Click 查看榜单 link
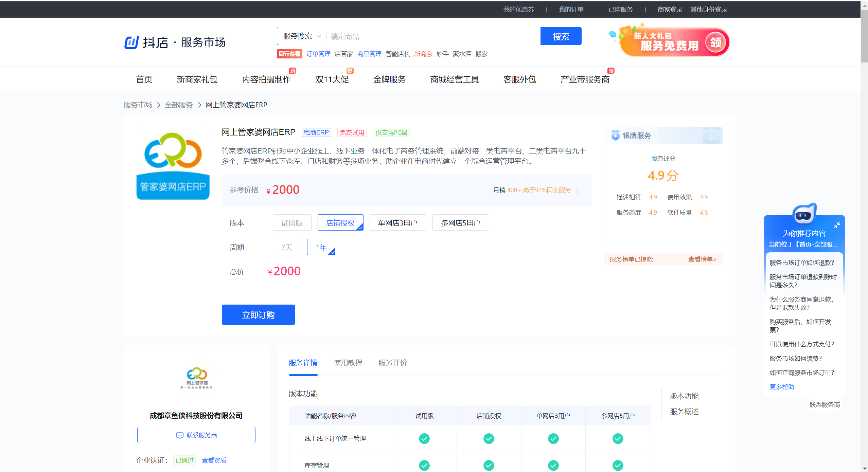 tap(702, 259)
